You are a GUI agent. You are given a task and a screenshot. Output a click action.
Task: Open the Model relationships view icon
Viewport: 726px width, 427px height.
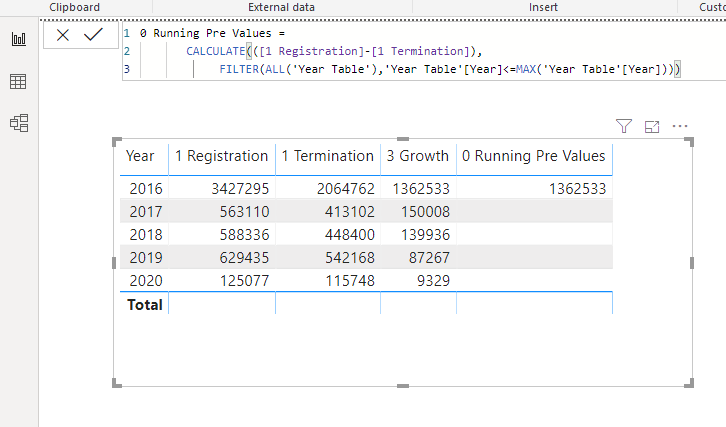tap(19, 123)
